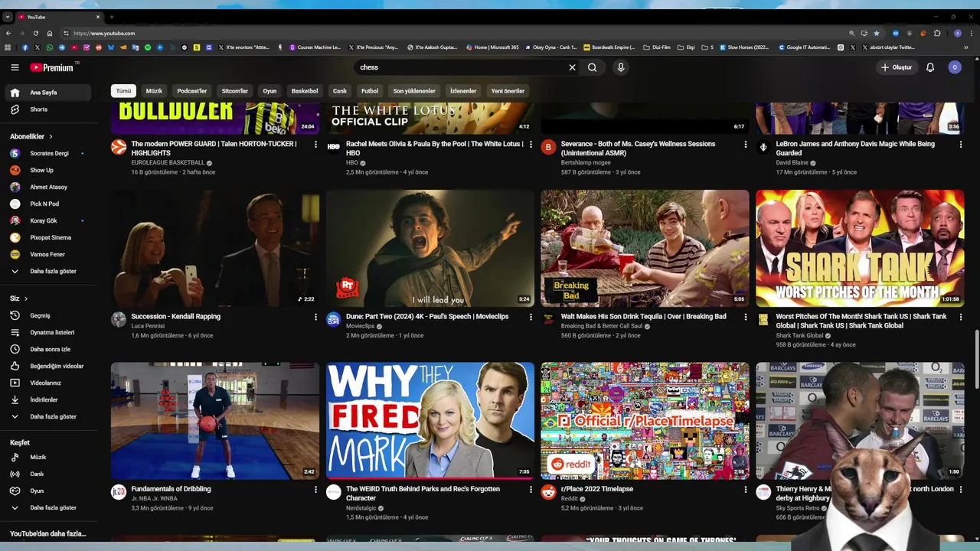Open options for r/Place 2022 Timelapse
Image resolution: width=980 pixels, height=551 pixels.
pyautogui.click(x=746, y=489)
